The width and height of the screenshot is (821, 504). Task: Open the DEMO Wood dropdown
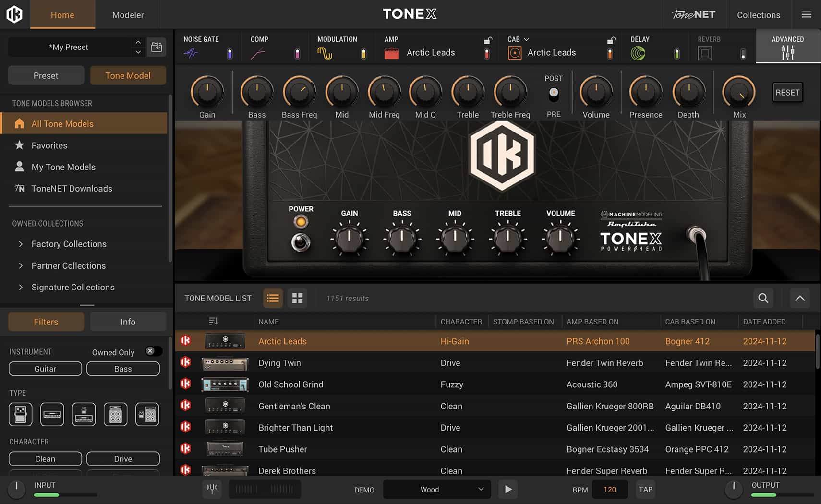tap(436, 489)
